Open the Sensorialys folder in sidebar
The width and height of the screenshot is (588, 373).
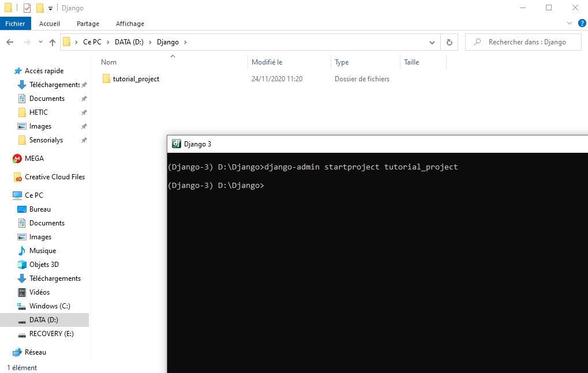pos(46,140)
